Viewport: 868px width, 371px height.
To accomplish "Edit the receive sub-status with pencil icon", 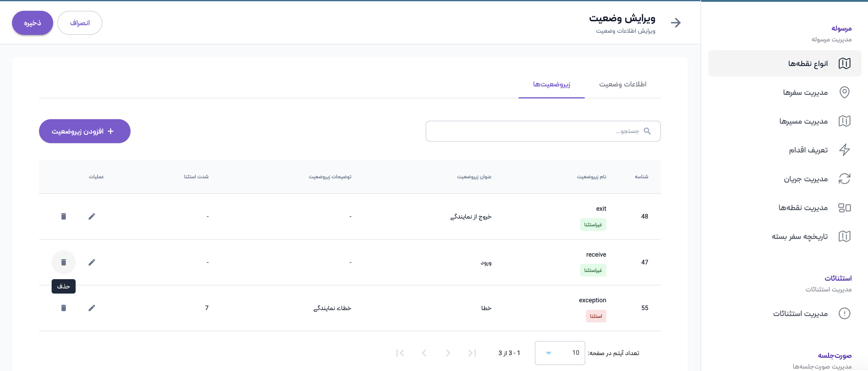I will [x=92, y=262].
